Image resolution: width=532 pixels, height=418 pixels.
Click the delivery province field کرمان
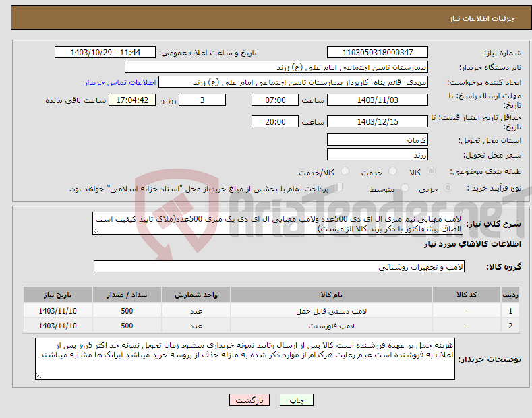[378, 140]
